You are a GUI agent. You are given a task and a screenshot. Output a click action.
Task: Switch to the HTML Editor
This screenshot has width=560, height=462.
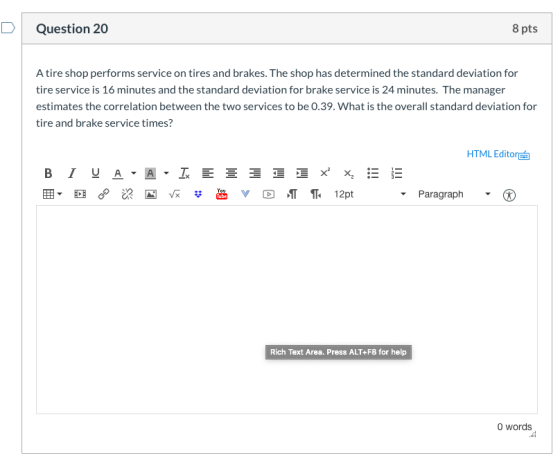[498, 154]
